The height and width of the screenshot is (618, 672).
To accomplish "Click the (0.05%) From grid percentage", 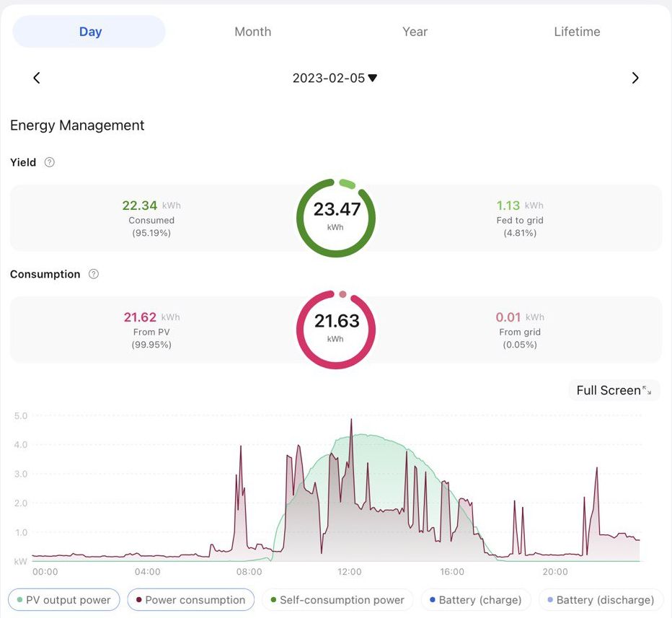I will [x=520, y=345].
